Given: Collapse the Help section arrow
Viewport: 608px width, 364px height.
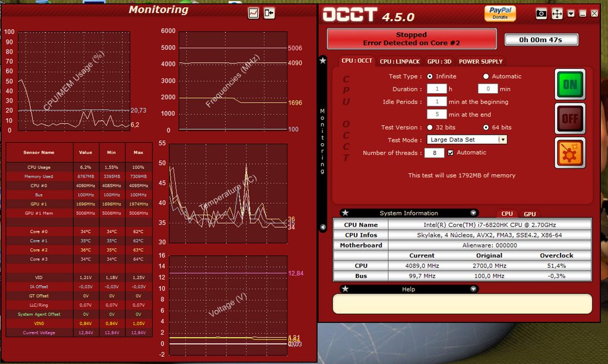Looking at the screenshot, I should 473,289.
